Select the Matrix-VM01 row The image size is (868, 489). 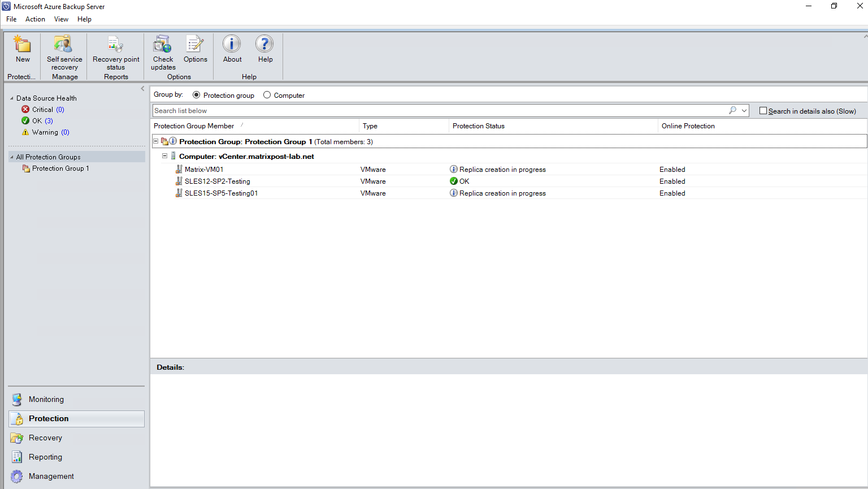click(509, 169)
